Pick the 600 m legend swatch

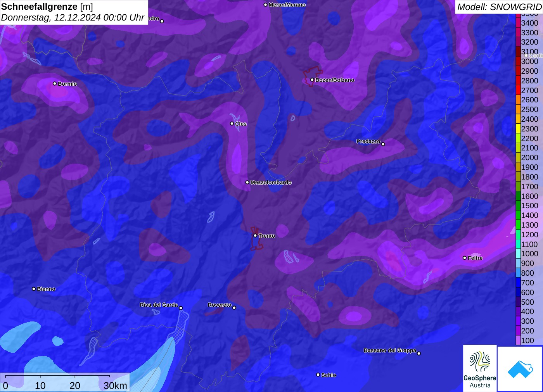tap(518, 292)
